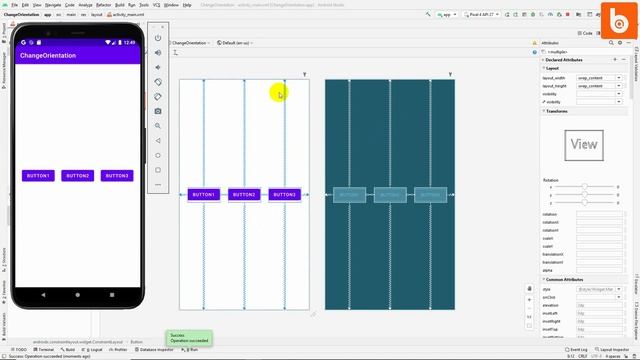Tap the home button on phone navigation bar
Image resolution: width=640 pixels, height=360 pixels.
[78, 294]
